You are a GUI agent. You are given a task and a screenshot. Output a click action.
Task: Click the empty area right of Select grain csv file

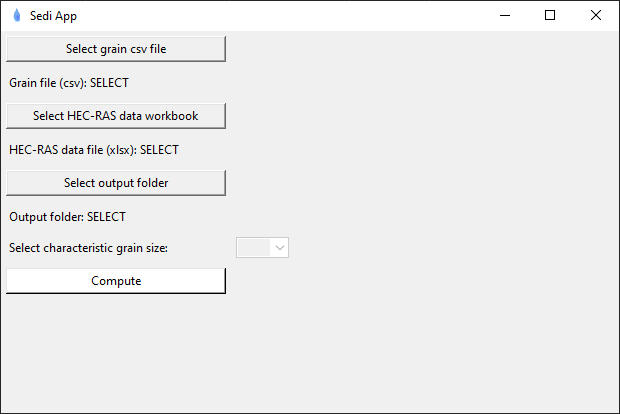pyautogui.click(x=420, y=48)
